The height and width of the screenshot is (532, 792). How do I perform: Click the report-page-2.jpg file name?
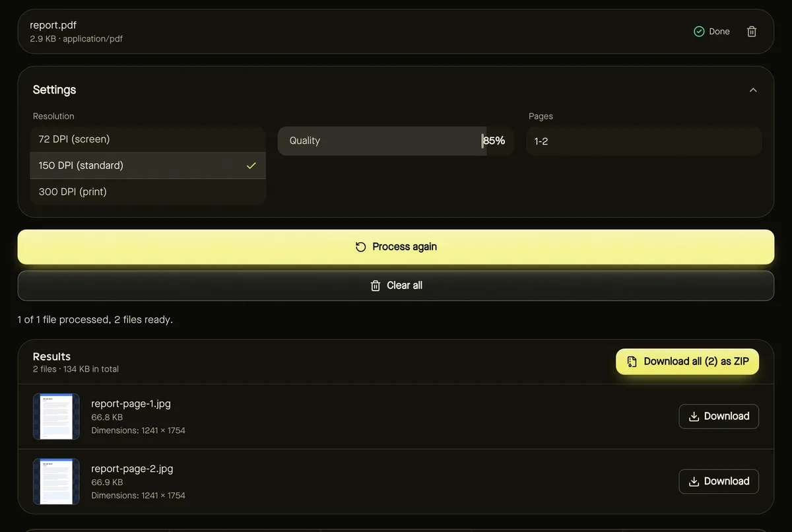click(132, 469)
